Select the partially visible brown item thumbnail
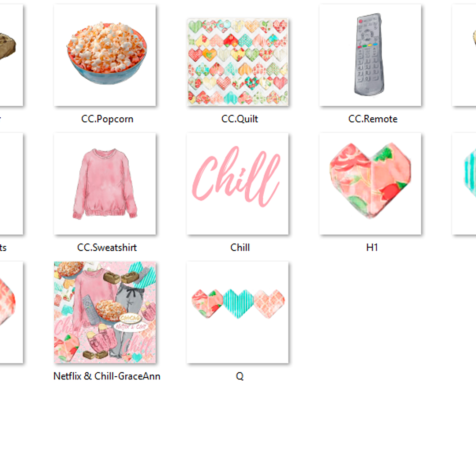 [11, 55]
